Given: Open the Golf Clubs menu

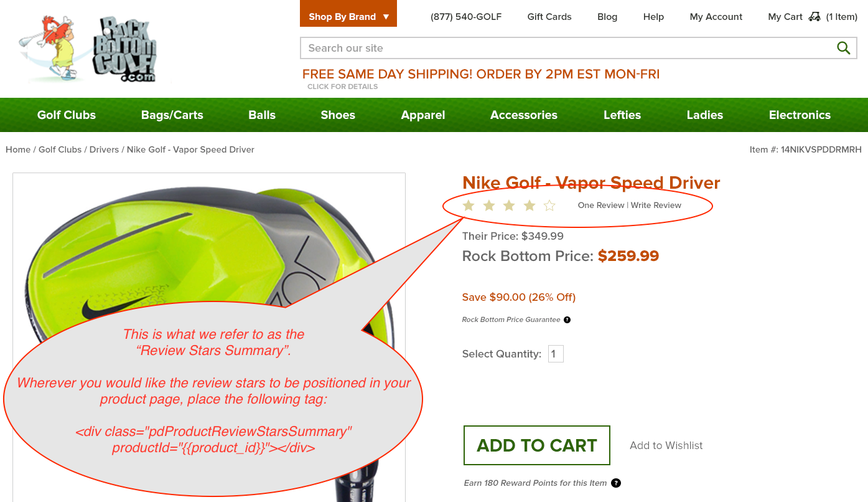Looking at the screenshot, I should (67, 115).
